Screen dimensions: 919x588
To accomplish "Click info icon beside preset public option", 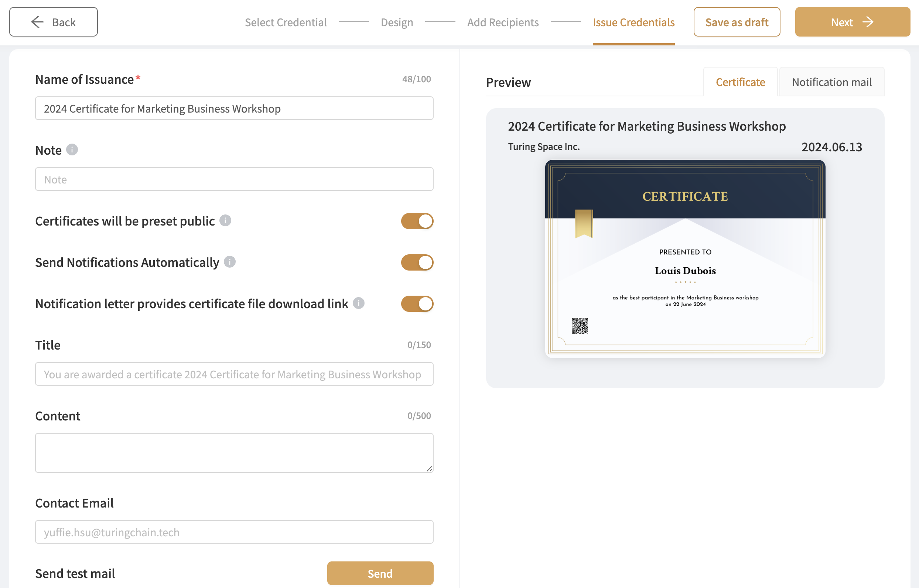I will [x=225, y=220].
